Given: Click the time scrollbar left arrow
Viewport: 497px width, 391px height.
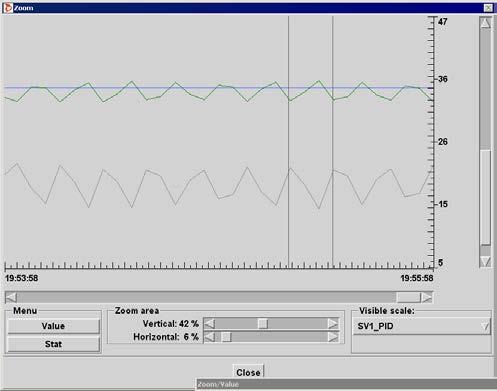Looking at the screenshot, I should (x=11, y=297).
